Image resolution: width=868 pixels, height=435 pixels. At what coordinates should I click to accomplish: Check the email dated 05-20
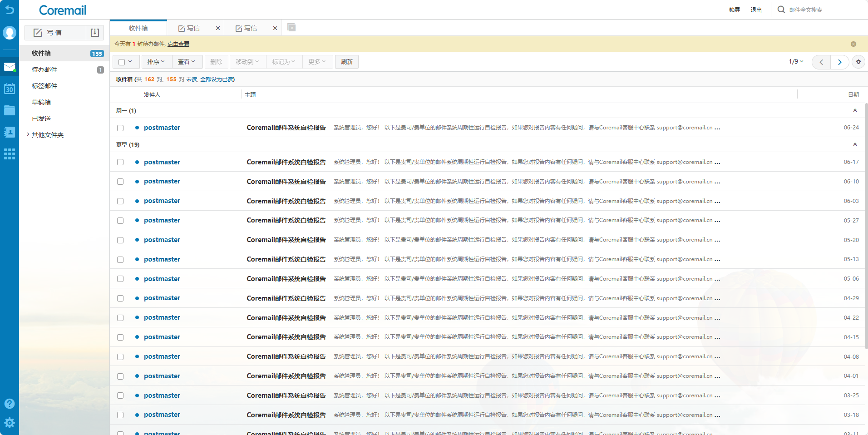coord(120,240)
